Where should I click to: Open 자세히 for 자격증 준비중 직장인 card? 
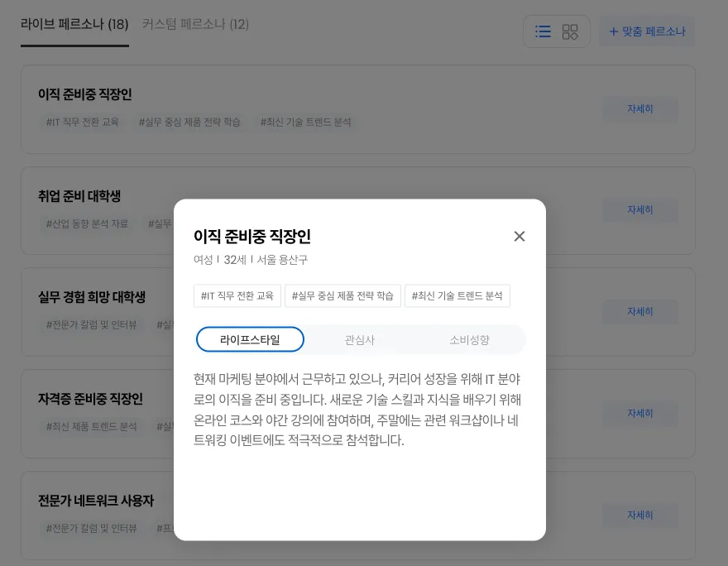pyautogui.click(x=639, y=413)
